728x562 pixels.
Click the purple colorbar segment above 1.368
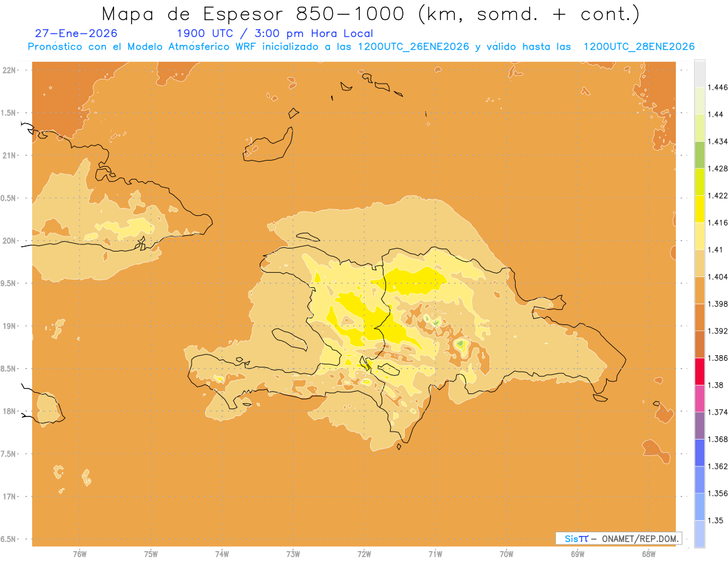(x=699, y=426)
